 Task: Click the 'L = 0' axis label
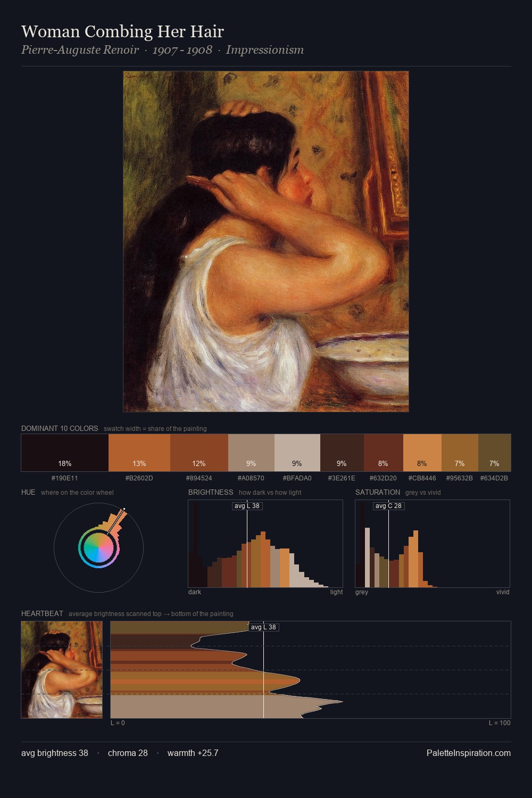(118, 723)
